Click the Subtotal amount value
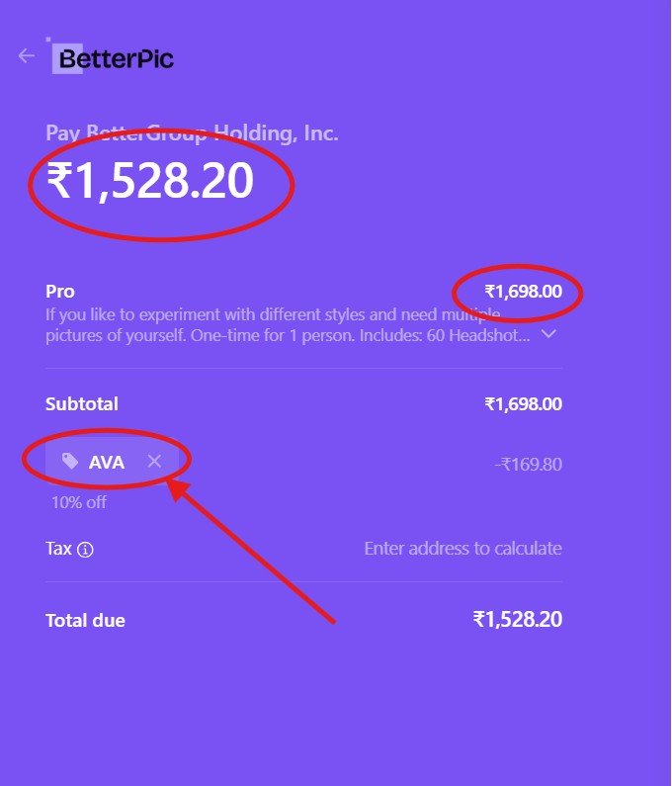 (x=523, y=403)
